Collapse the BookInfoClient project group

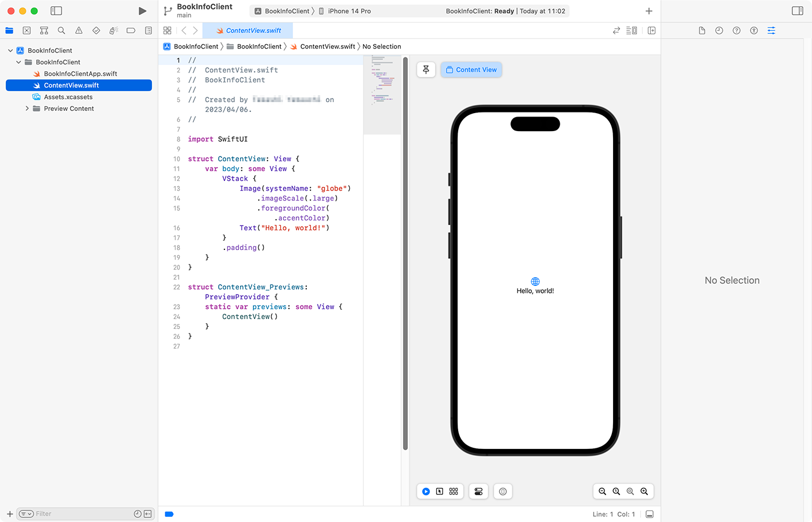(x=10, y=50)
